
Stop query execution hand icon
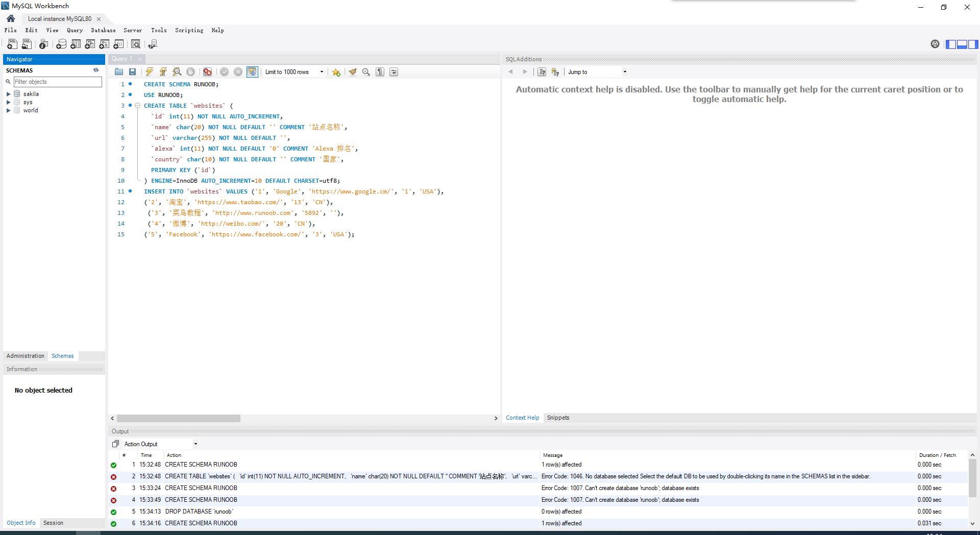click(190, 72)
